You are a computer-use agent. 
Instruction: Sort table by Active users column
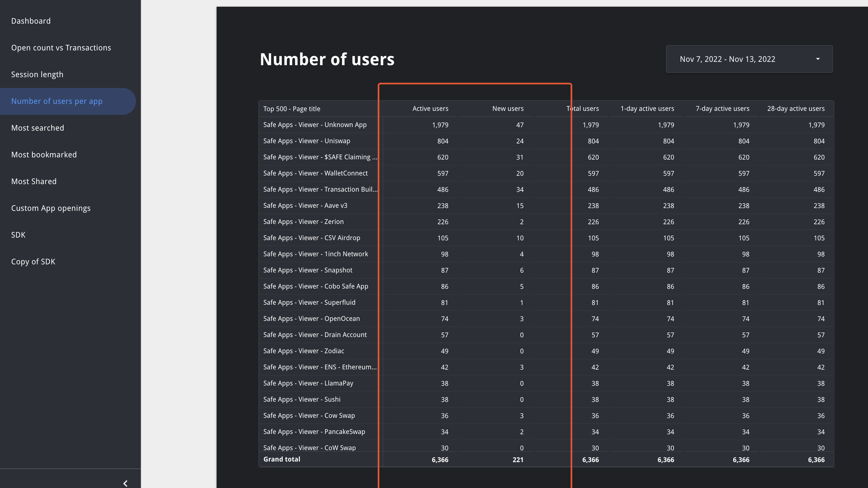pyautogui.click(x=430, y=108)
